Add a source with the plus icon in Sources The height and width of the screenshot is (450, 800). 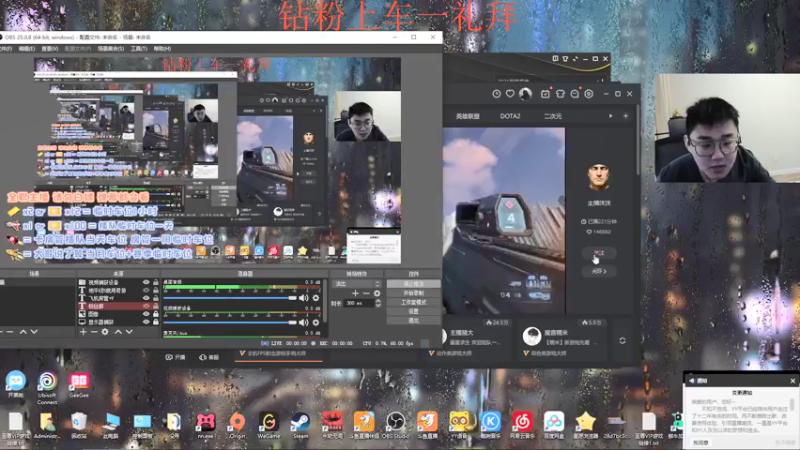point(83,332)
